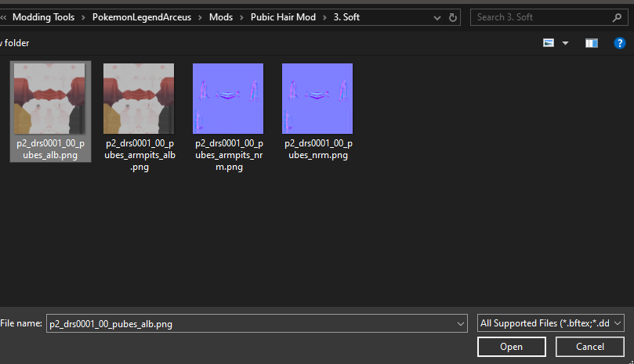Select p2_drs0001_00_pubes_nrm.png thumbnail
Viewport: 634px width, 364px height.
pos(317,98)
